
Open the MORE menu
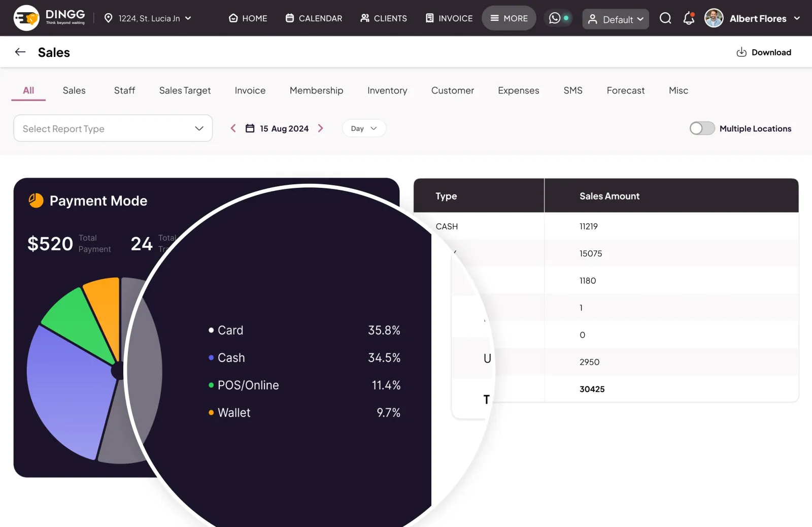(x=509, y=18)
